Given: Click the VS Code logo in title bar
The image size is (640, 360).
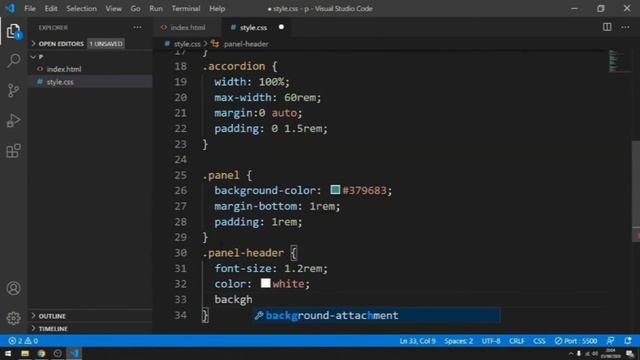Looking at the screenshot, I should pos(10,8).
